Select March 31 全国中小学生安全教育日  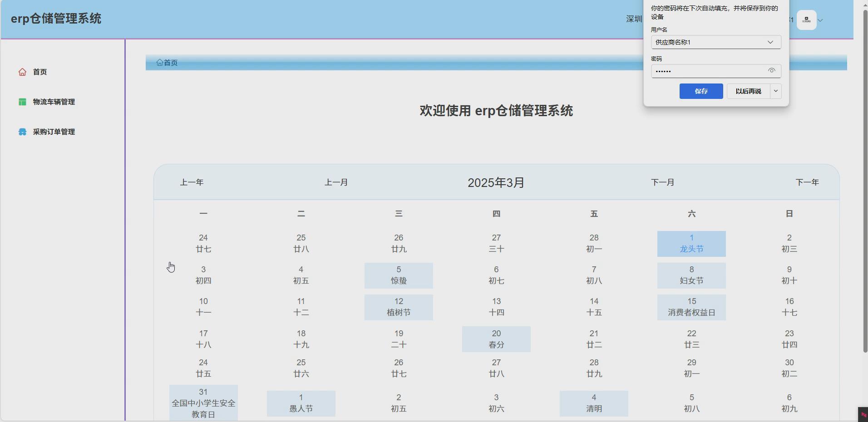(203, 403)
